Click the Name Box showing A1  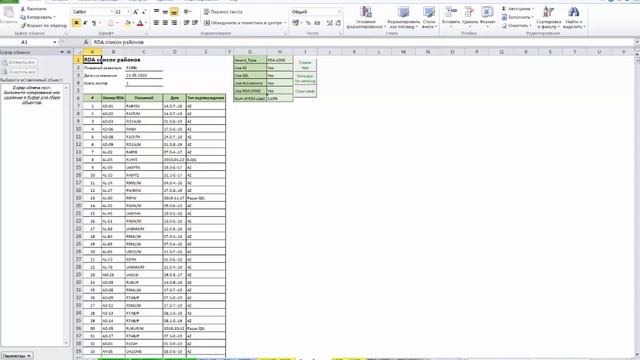24,42
